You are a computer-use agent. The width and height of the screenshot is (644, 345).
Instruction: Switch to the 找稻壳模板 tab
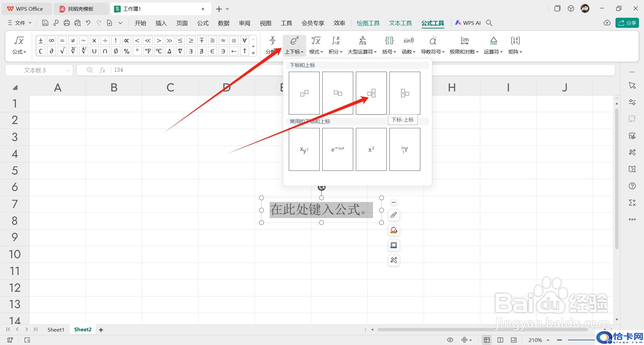click(x=81, y=9)
